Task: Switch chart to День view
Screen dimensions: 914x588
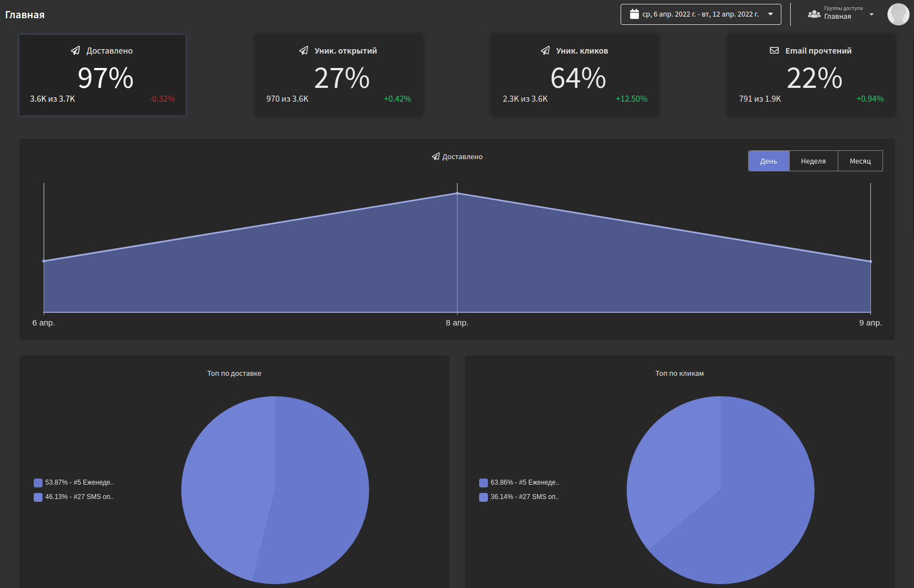Action: click(x=769, y=161)
